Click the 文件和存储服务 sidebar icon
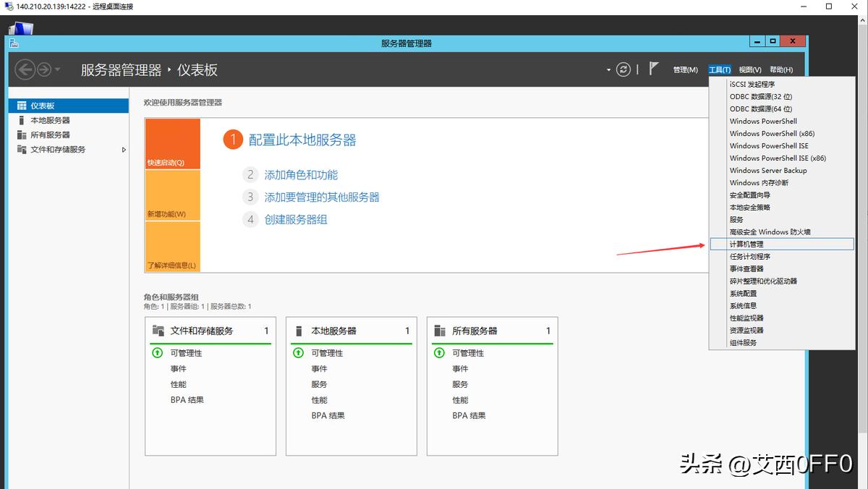Image resolution: width=868 pixels, height=489 pixels. click(22, 150)
